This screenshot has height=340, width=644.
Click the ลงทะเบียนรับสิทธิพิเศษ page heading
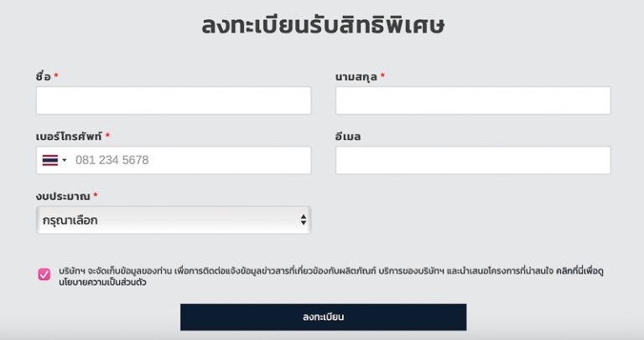click(x=323, y=24)
